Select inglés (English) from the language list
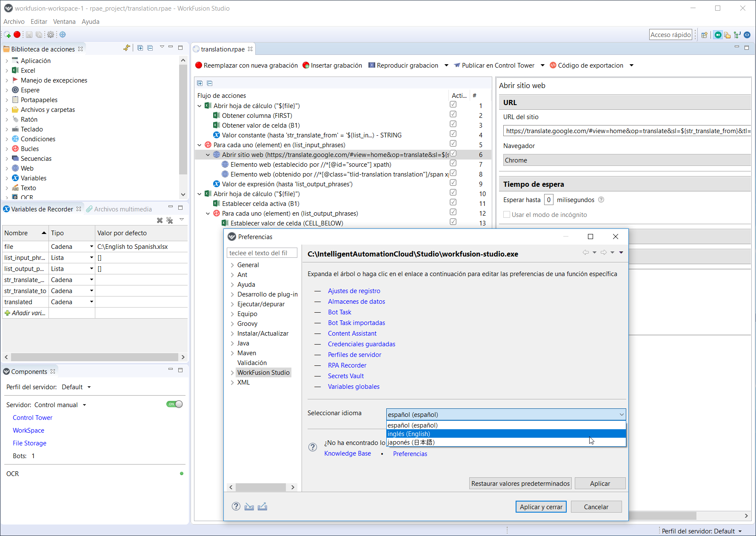756x536 pixels. point(506,434)
